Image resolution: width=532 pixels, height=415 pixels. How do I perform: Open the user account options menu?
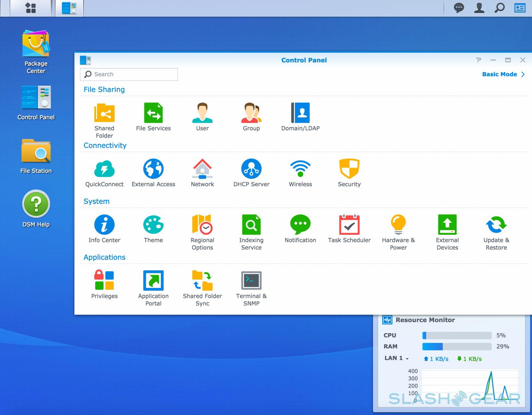(479, 8)
